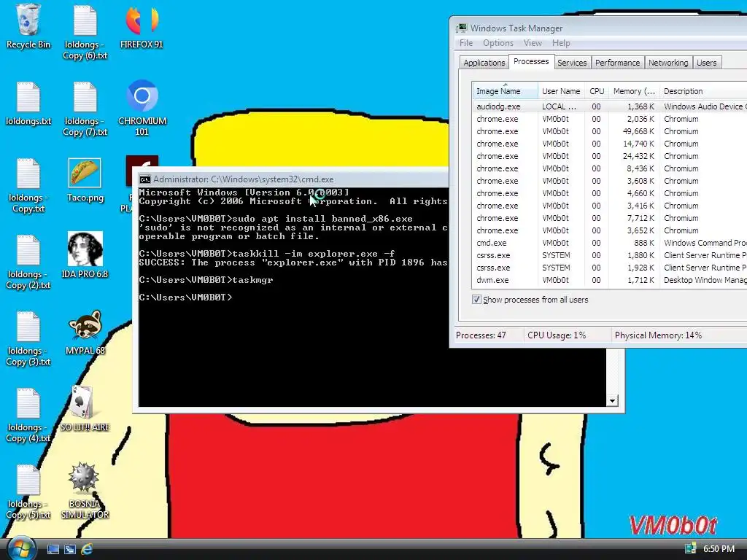Select chrome.exe using 2,036 K memory

coord(610,119)
